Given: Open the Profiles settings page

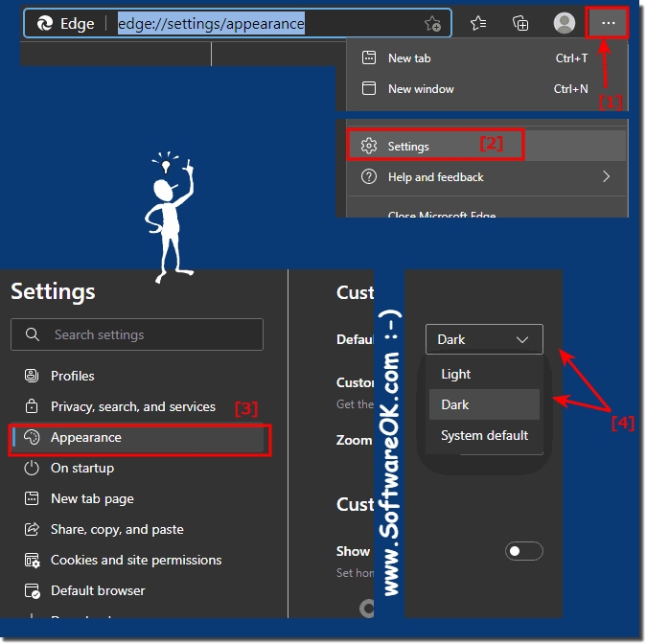Looking at the screenshot, I should tap(138, 376).
